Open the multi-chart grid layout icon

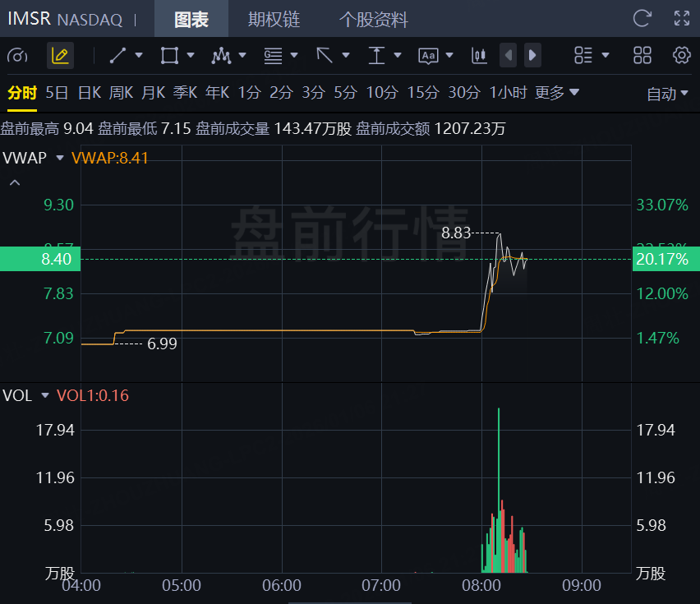[642, 55]
